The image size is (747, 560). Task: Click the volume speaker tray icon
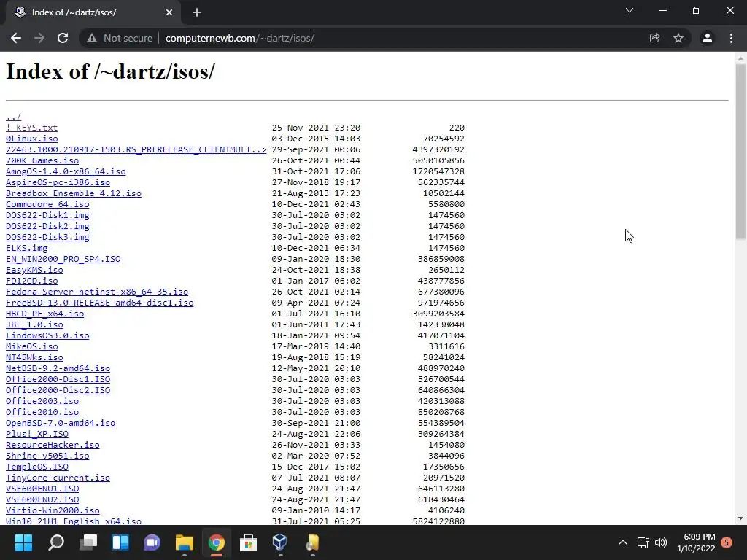point(661,542)
